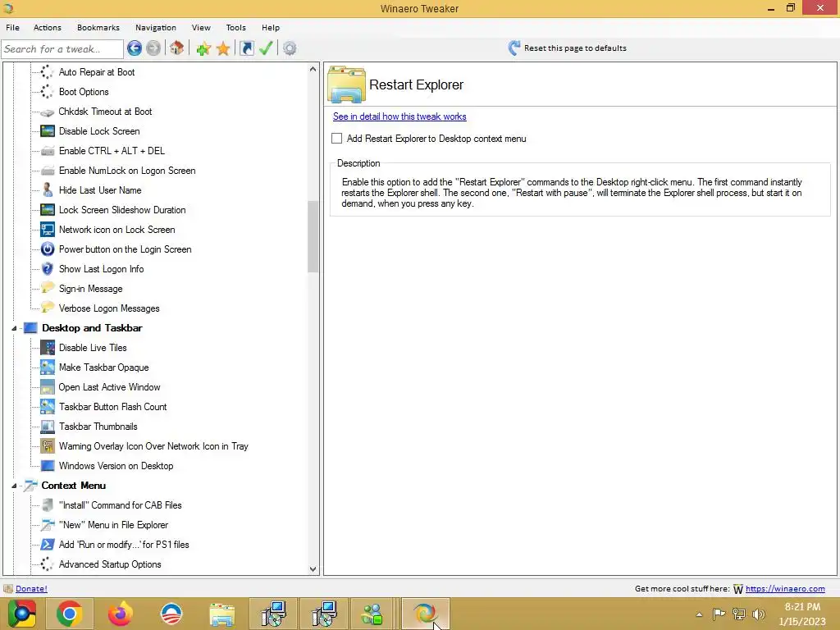Click the green checkmark toolbar icon

[266, 48]
